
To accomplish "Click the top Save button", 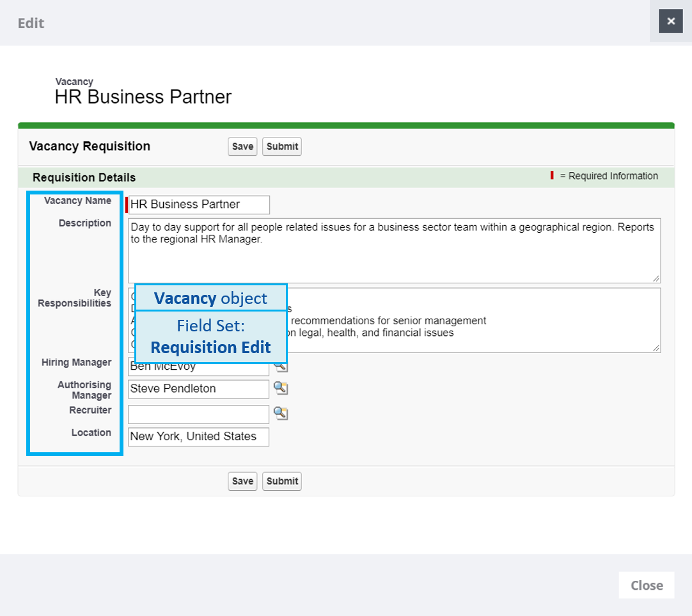I will 242,146.
